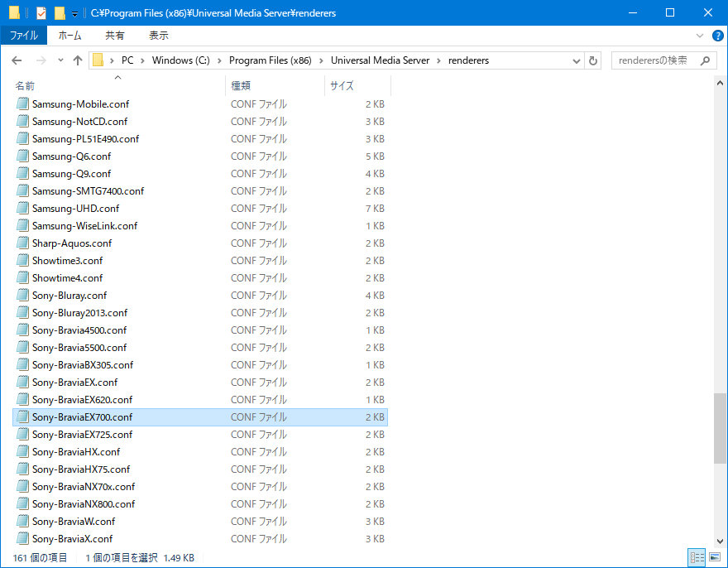This screenshot has width=728, height=568.
Task: Click icon of Sony-BraviaHX.conf
Action: point(22,451)
